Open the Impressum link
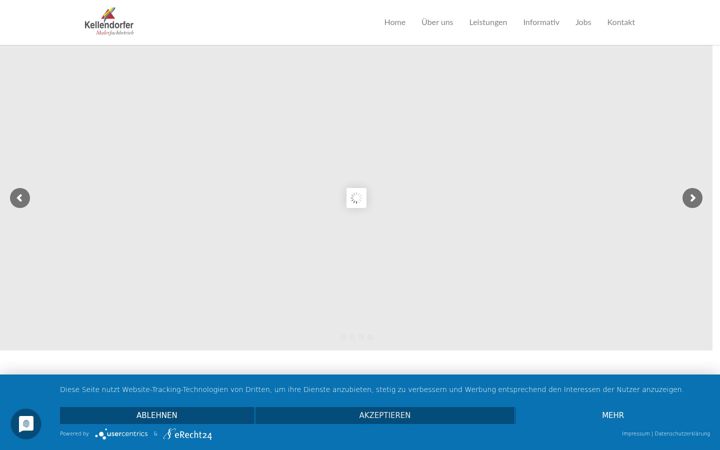 point(636,433)
